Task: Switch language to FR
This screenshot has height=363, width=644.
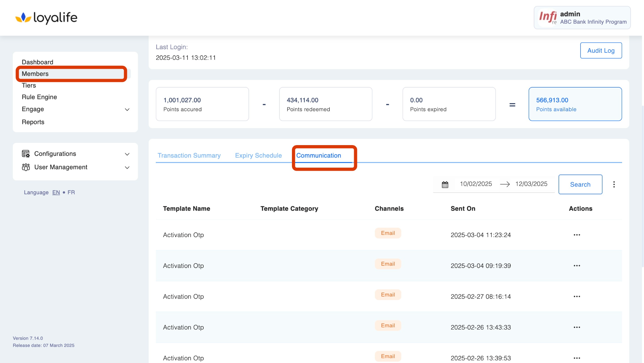Action: [71, 192]
